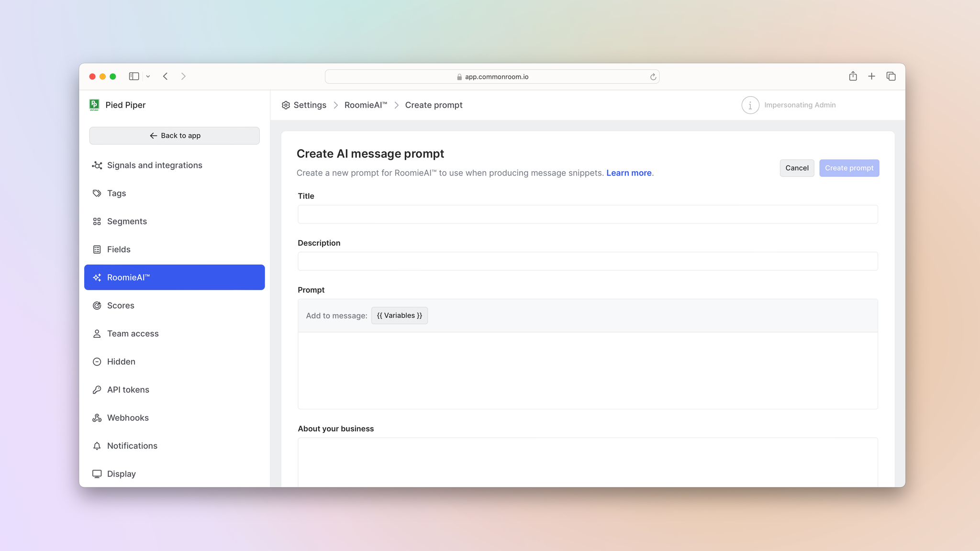The height and width of the screenshot is (551, 980).
Task: Click the Create prompt button
Action: 849,168
